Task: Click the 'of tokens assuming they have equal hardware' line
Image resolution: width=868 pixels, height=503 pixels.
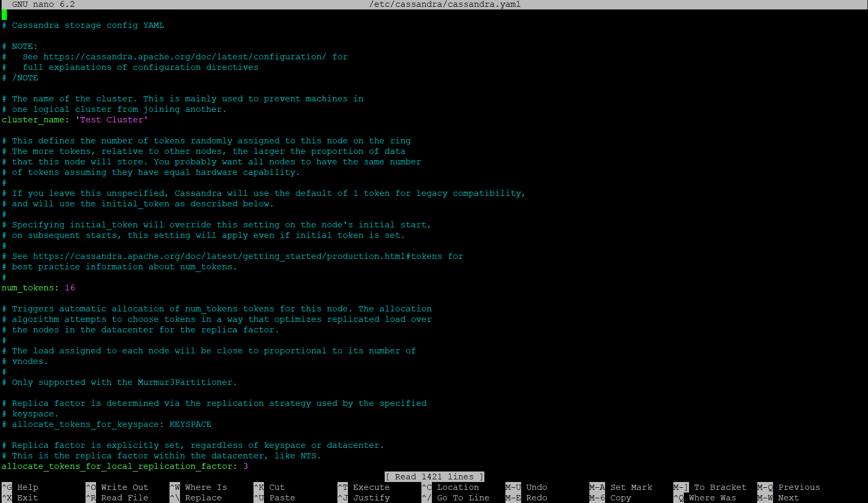Action: pyautogui.click(x=151, y=172)
